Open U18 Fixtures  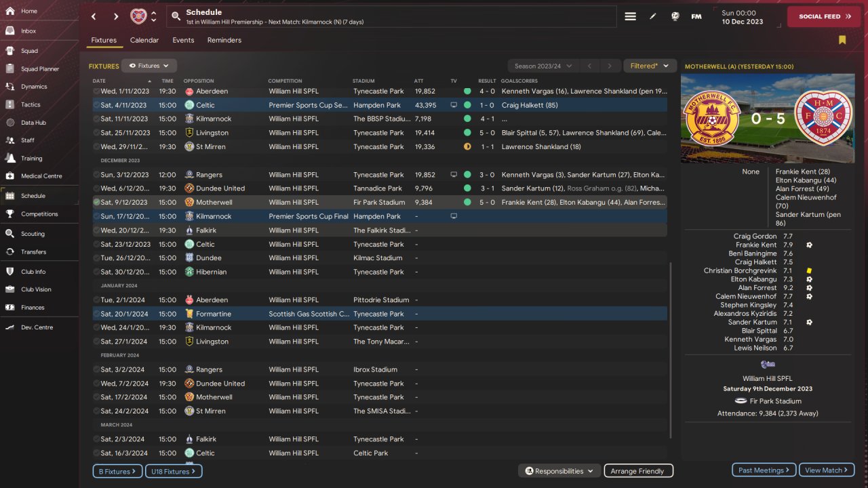point(174,471)
